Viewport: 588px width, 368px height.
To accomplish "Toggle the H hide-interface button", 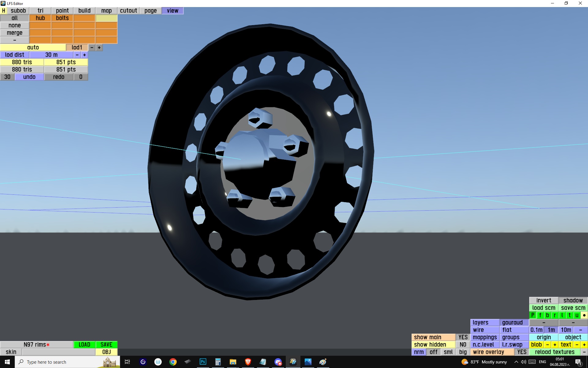I will click(x=4, y=11).
